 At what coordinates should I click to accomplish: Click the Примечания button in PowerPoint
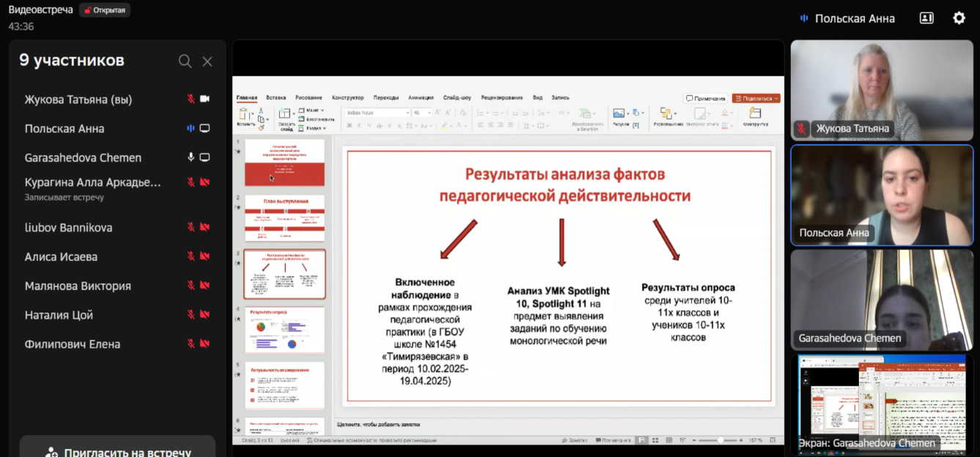(x=705, y=98)
